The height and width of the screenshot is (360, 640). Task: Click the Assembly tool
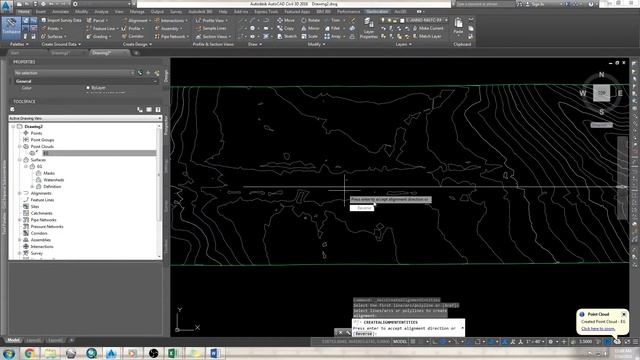coord(168,29)
